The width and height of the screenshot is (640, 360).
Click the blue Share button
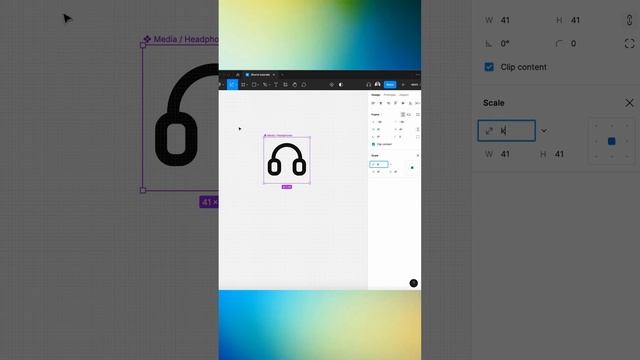[x=390, y=84]
